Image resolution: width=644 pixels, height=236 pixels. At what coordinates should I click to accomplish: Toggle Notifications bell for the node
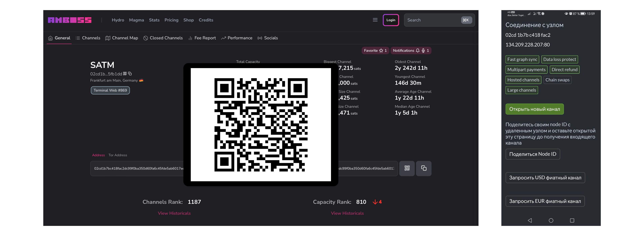pos(411,51)
